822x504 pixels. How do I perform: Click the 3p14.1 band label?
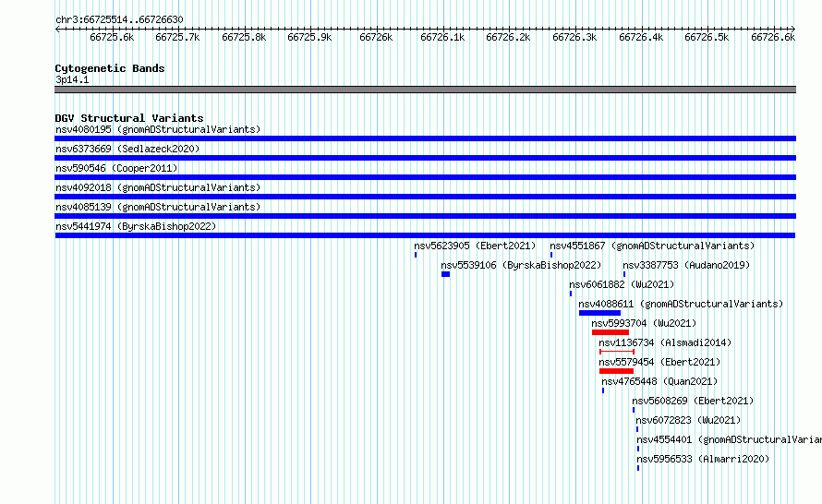pyautogui.click(x=72, y=79)
